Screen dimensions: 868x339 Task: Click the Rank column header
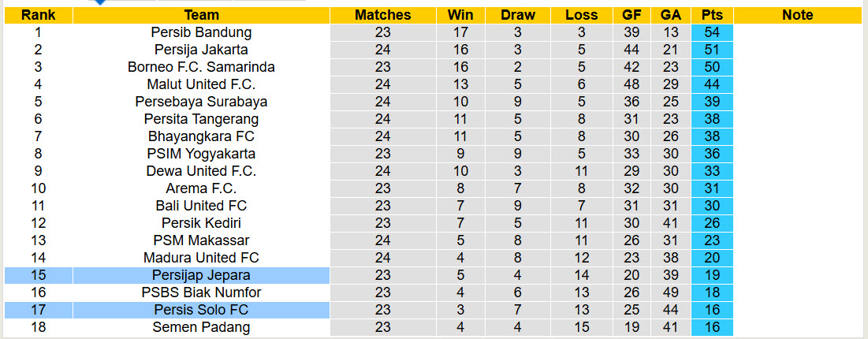coord(38,15)
